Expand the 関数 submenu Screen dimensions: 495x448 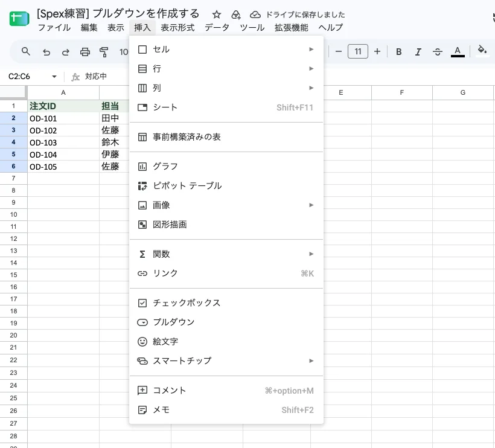226,254
